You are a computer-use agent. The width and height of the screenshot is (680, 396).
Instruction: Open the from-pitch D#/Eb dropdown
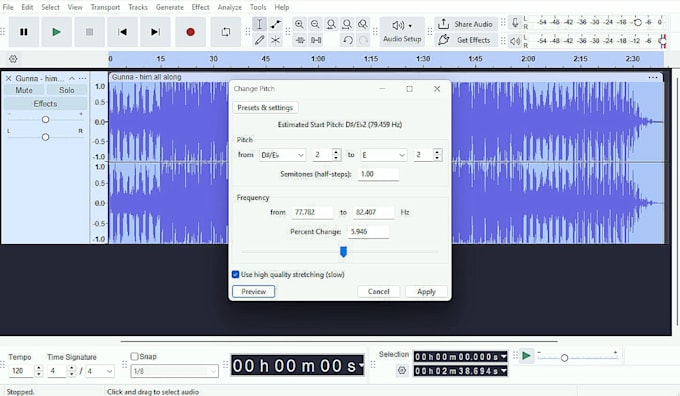[x=282, y=155]
